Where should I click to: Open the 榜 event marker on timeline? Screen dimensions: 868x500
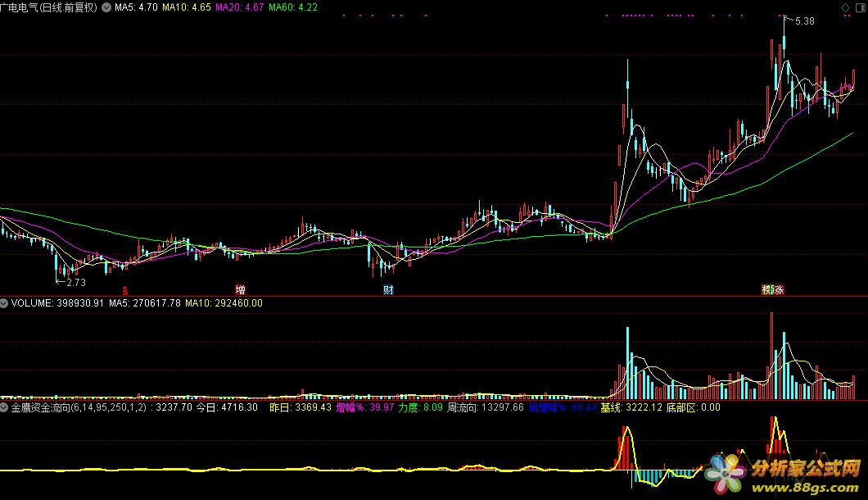(x=767, y=290)
